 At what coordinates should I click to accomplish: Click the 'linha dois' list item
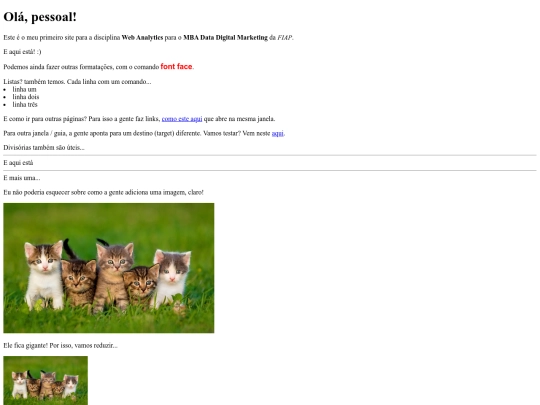pos(26,97)
